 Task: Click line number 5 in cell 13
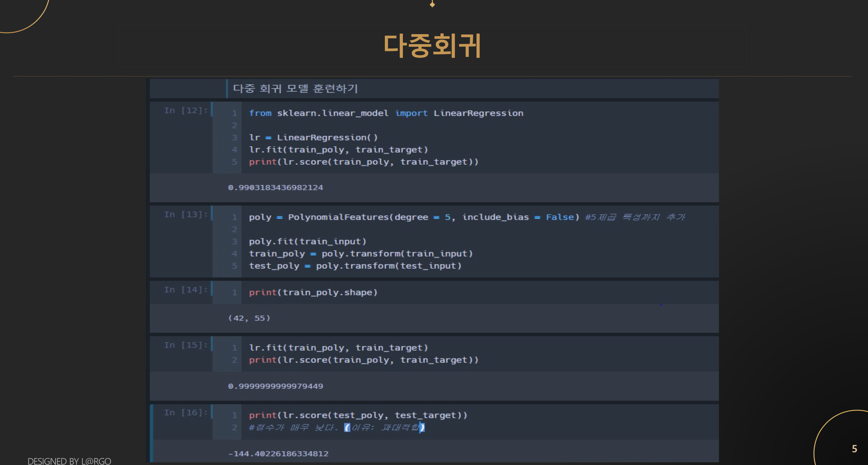point(235,266)
